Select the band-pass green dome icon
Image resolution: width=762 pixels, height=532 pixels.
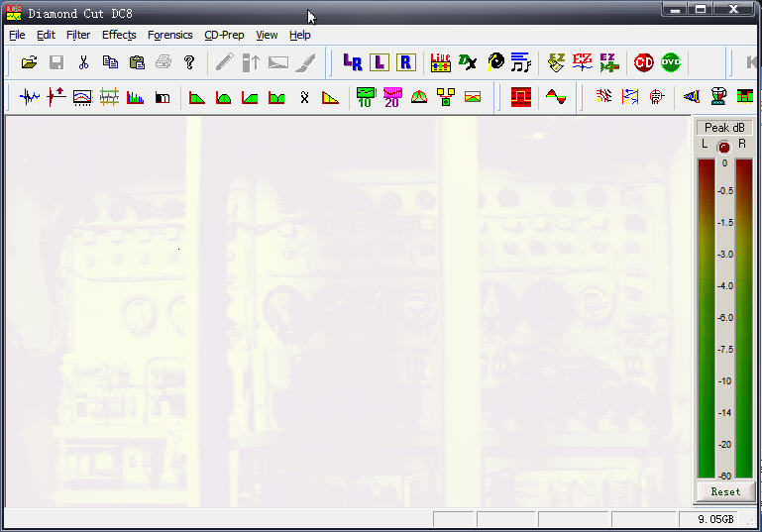tap(224, 98)
